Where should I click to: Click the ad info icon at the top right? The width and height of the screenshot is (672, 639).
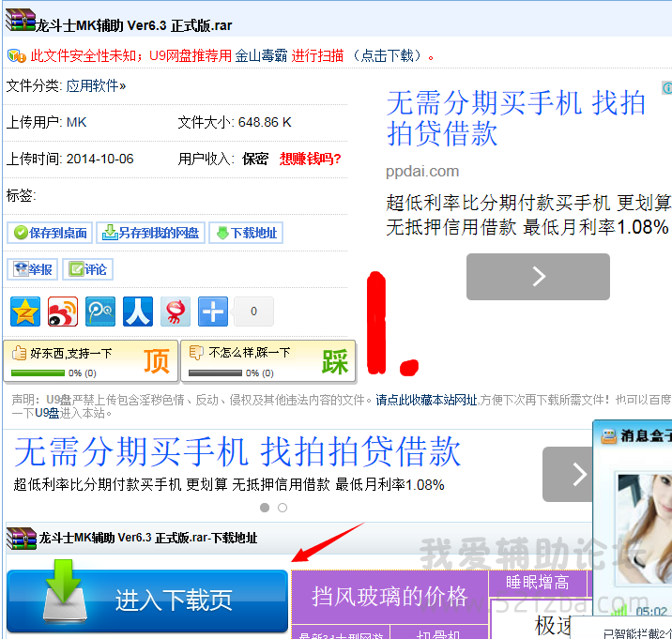pos(667,88)
